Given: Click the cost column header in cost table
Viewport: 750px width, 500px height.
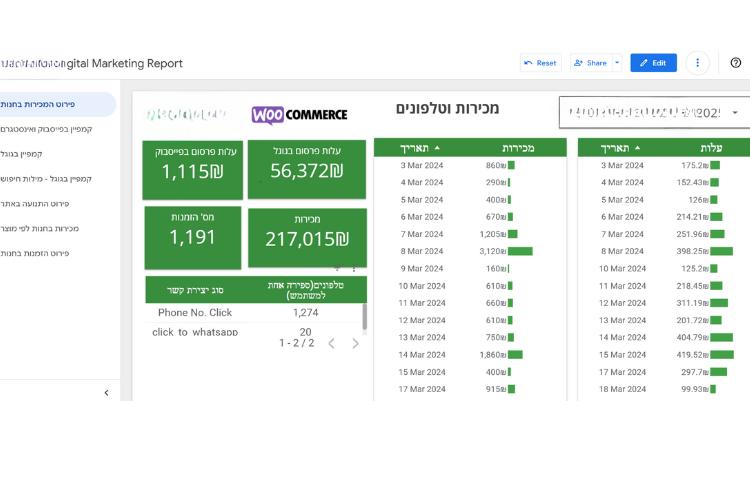Looking at the screenshot, I should coord(711,148).
